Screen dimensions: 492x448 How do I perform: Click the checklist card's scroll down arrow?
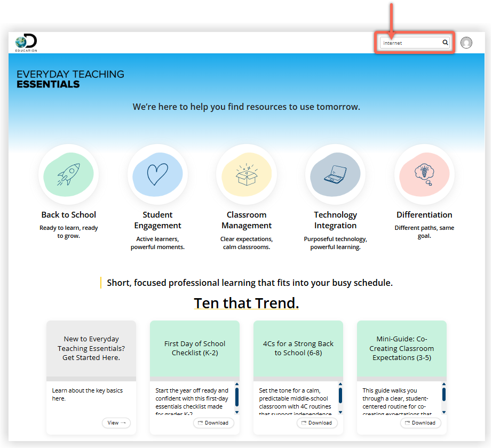237,412
